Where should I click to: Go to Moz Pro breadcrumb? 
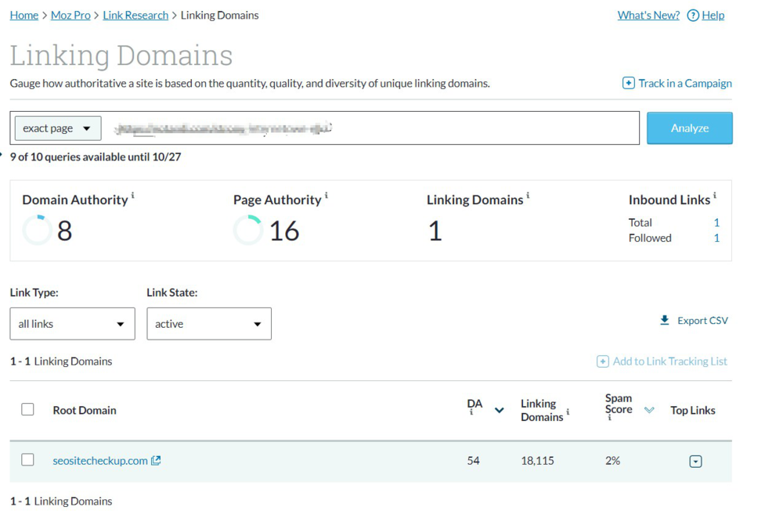click(x=70, y=15)
